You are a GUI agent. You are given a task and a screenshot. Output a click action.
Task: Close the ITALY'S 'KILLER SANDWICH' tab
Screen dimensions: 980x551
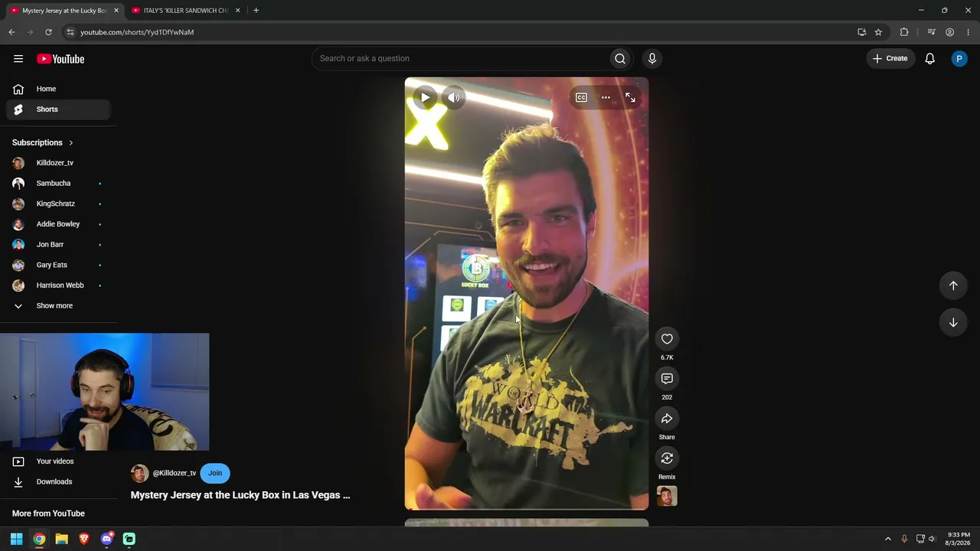237,11
